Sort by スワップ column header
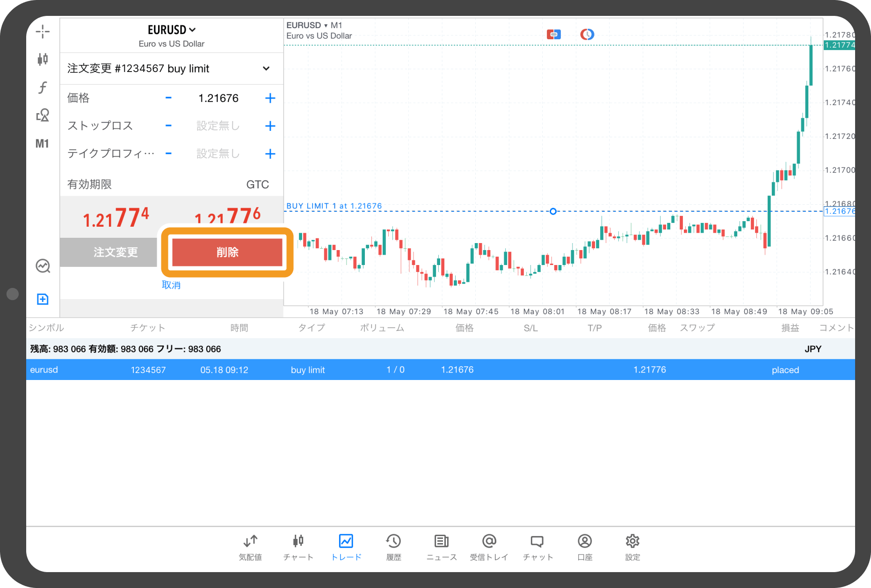This screenshot has width=871, height=588. click(x=697, y=328)
